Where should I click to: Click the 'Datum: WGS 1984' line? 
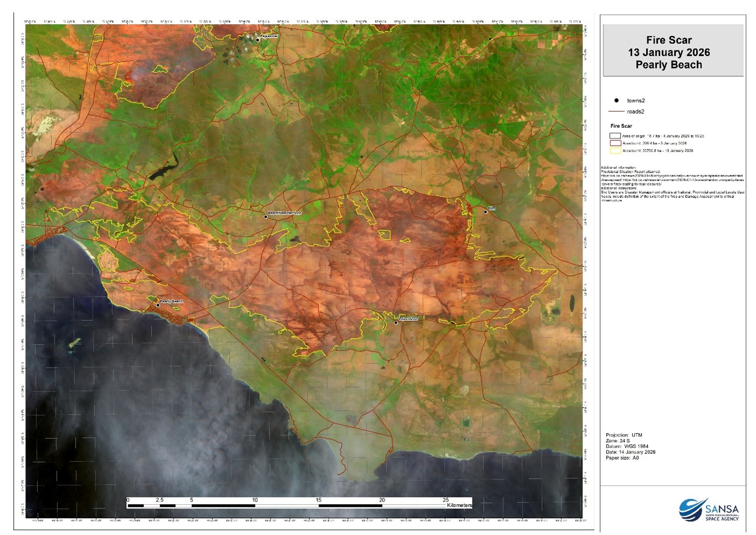(627, 447)
